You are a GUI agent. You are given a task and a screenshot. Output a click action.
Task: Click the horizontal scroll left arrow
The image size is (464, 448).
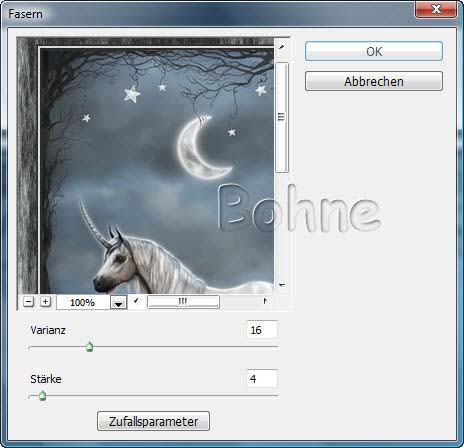[x=136, y=301]
